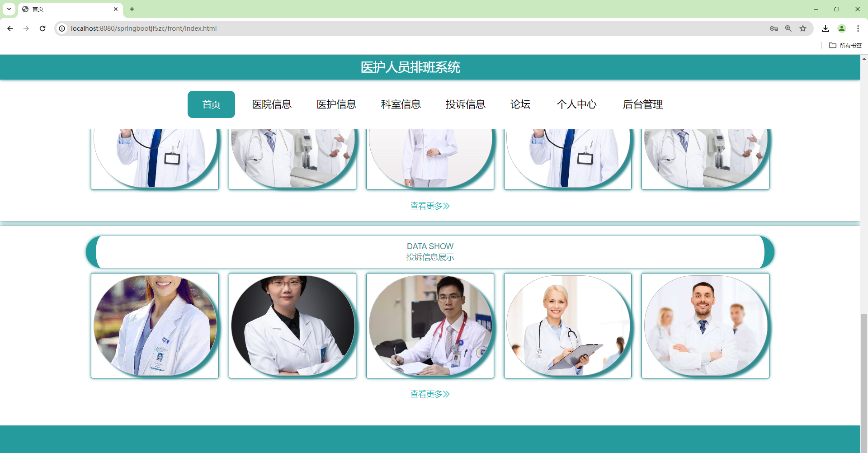Click the browser forward arrow

[x=26, y=28]
